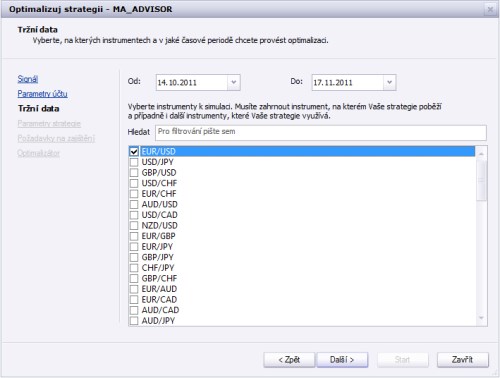The width and height of the screenshot is (500, 378).
Task: Open the Signál step link
Action: [x=28, y=79]
